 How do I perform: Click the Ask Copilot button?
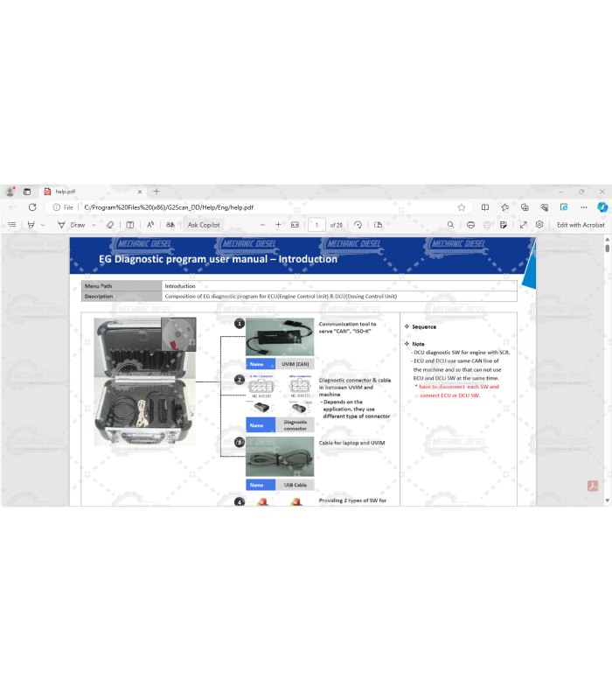204,225
